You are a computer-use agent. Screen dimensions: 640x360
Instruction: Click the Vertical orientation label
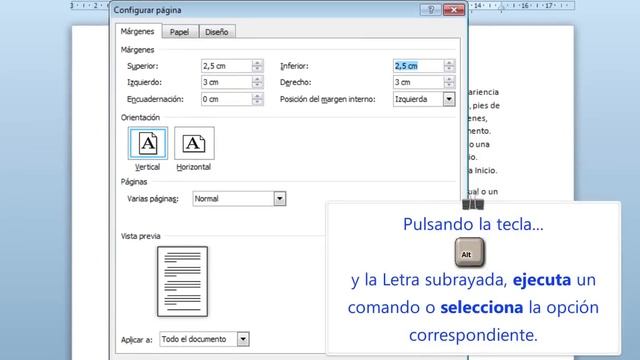[147, 167]
